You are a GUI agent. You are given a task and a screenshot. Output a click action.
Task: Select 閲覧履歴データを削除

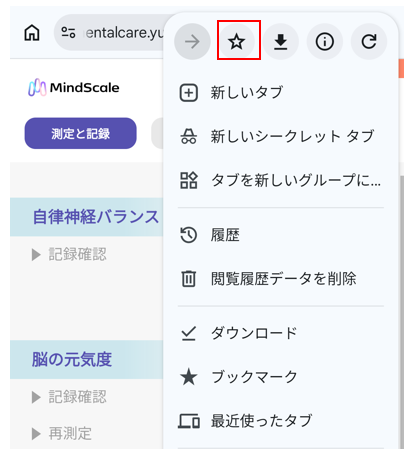(281, 279)
